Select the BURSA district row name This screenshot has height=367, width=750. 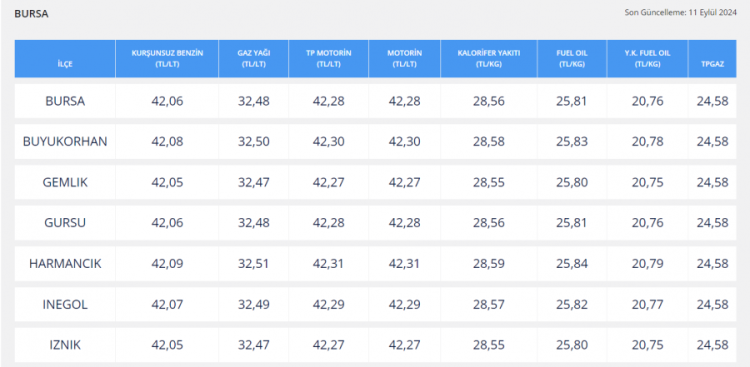tap(65, 101)
